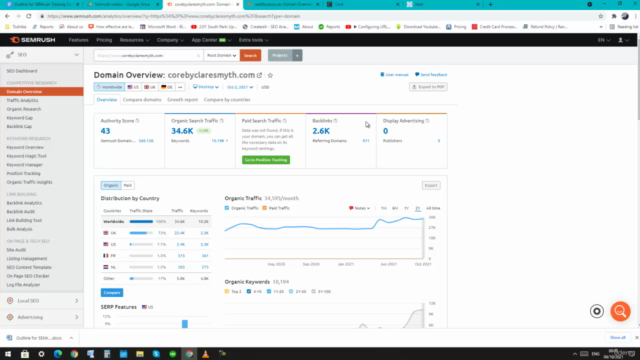Expand Resources menu in header
This screenshot has width=640, height=360.
tap(134, 40)
